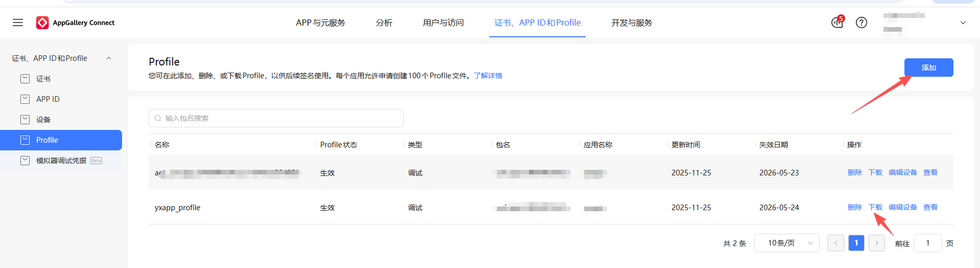Click 查看 for the first row
Image resolution: width=980 pixels, height=268 pixels.
click(x=930, y=172)
